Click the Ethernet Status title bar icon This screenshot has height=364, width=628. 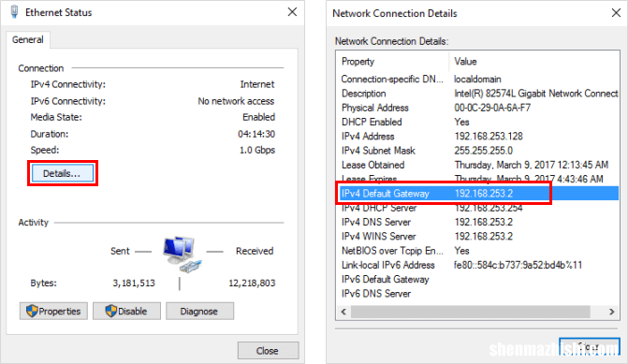tap(14, 12)
